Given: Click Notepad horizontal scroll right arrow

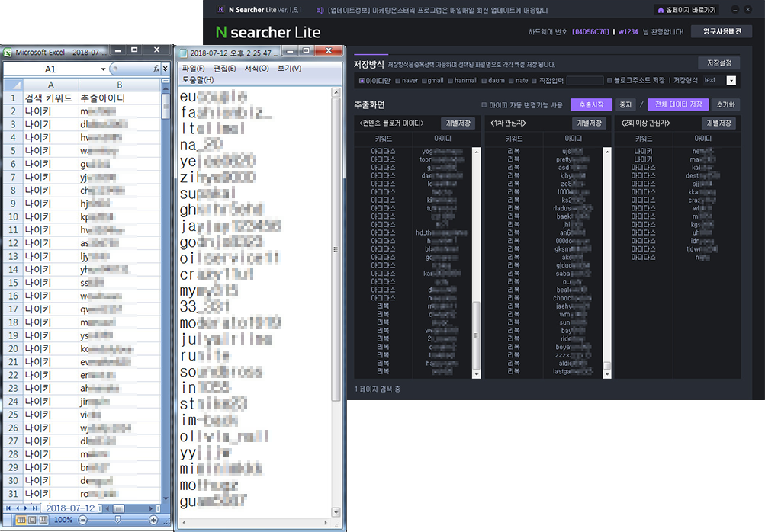Looking at the screenshot, I should click(x=326, y=522).
